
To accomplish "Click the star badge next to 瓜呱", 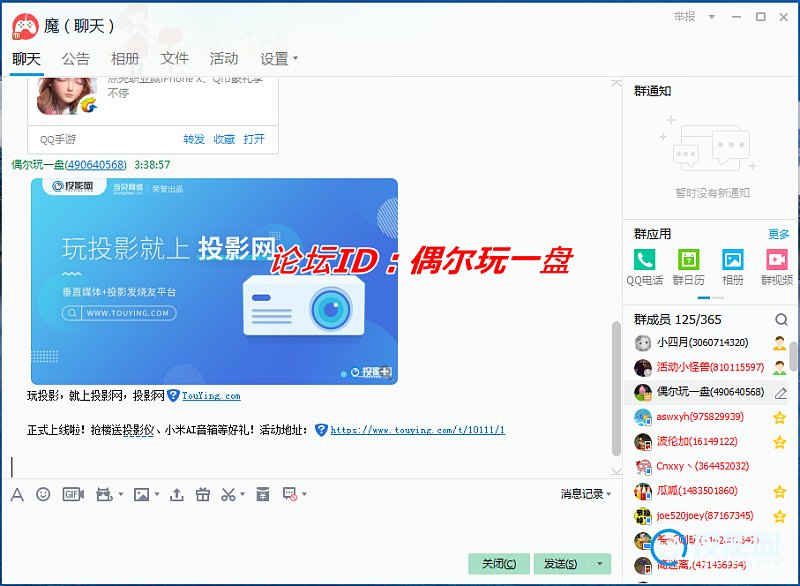I will click(779, 492).
